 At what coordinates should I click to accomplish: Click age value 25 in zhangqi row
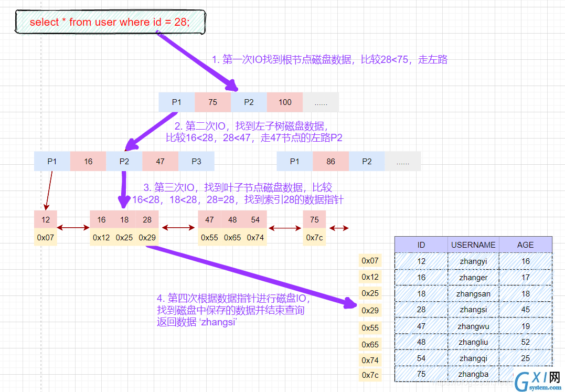pos(525,358)
